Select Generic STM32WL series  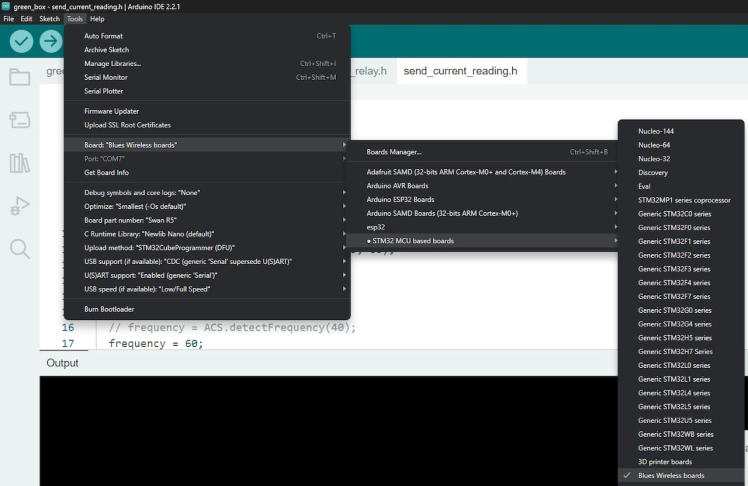(681, 448)
